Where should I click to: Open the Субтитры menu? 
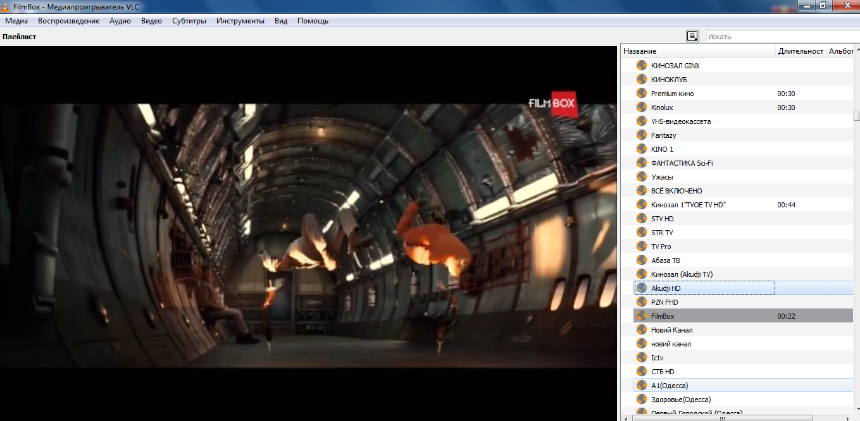[189, 21]
